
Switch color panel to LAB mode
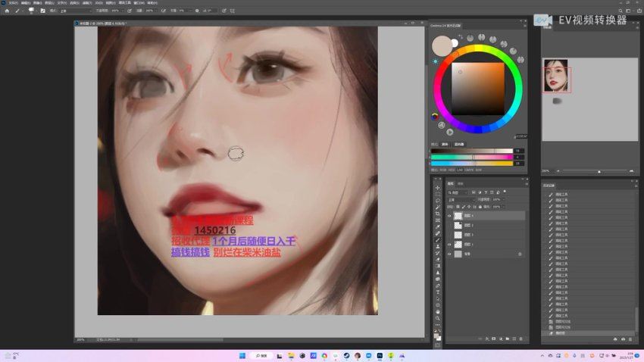point(460,170)
